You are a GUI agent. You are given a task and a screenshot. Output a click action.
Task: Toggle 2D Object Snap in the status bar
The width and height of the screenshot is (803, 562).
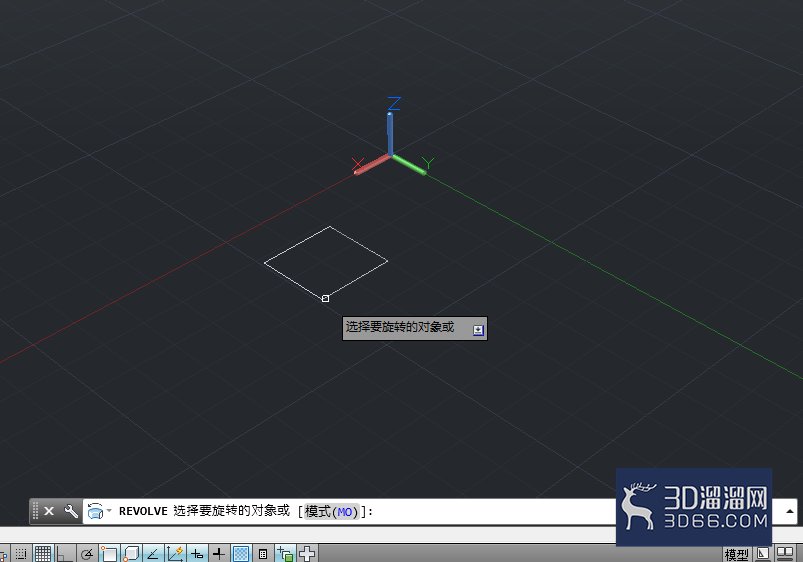click(x=109, y=554)
